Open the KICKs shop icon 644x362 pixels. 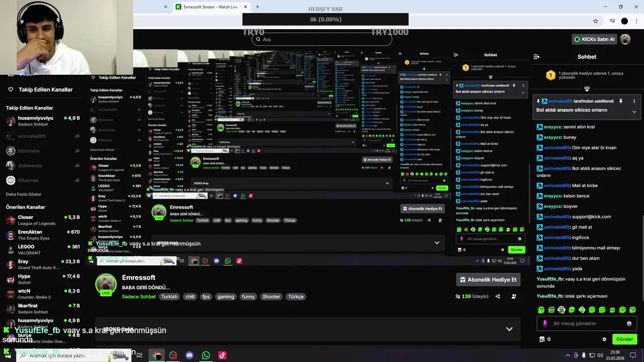[x=542, y=339]
